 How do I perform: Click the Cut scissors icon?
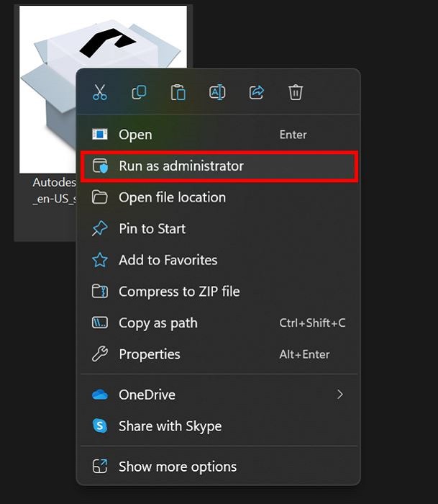[100, 92]
